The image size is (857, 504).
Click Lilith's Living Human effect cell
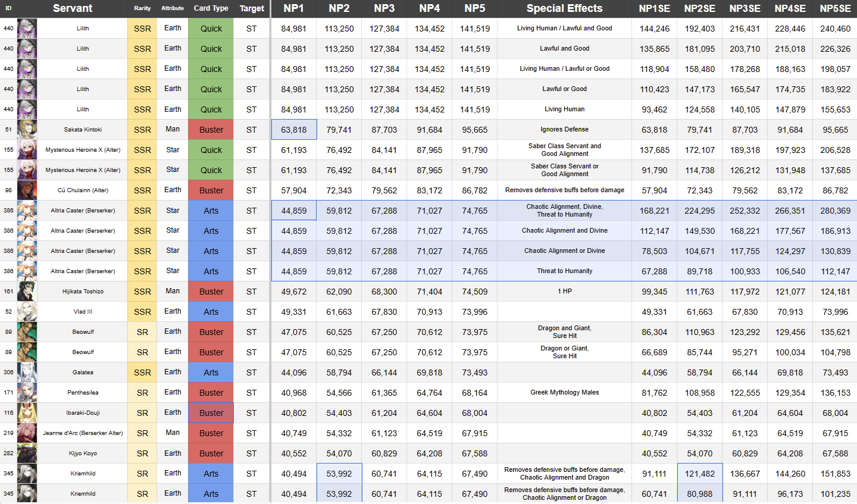coord(565,109)
